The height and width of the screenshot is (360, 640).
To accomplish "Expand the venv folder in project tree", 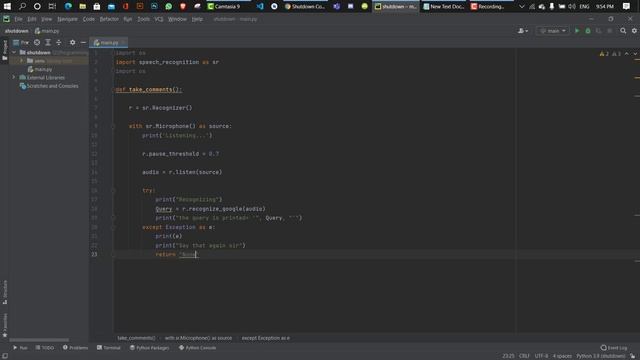I will click(x=21, y=61).
